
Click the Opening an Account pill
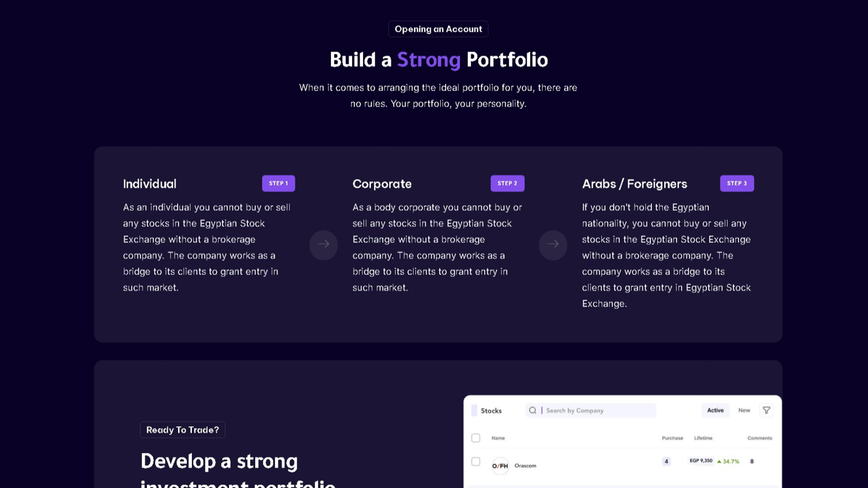[x=438, y=29]
